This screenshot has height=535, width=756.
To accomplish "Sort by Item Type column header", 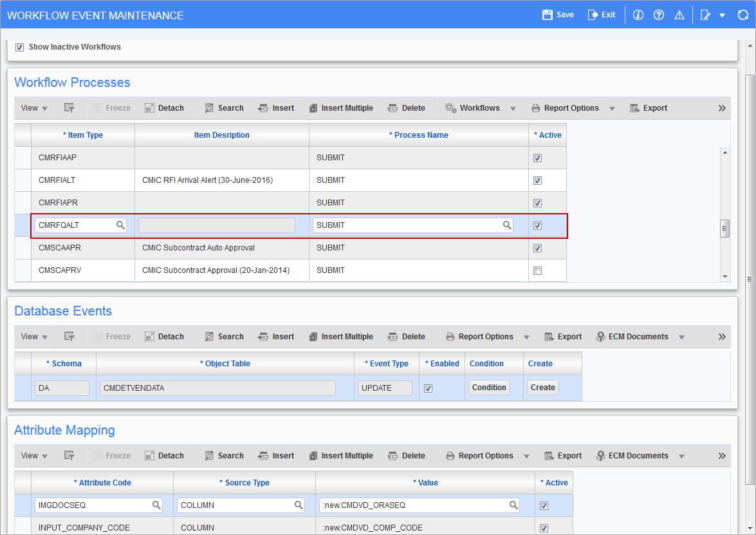I will point(83,135).
